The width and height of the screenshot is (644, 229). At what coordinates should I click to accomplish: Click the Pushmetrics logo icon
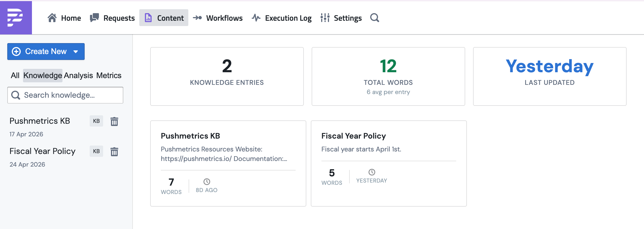pyautogui.click(x=15, y=17)
